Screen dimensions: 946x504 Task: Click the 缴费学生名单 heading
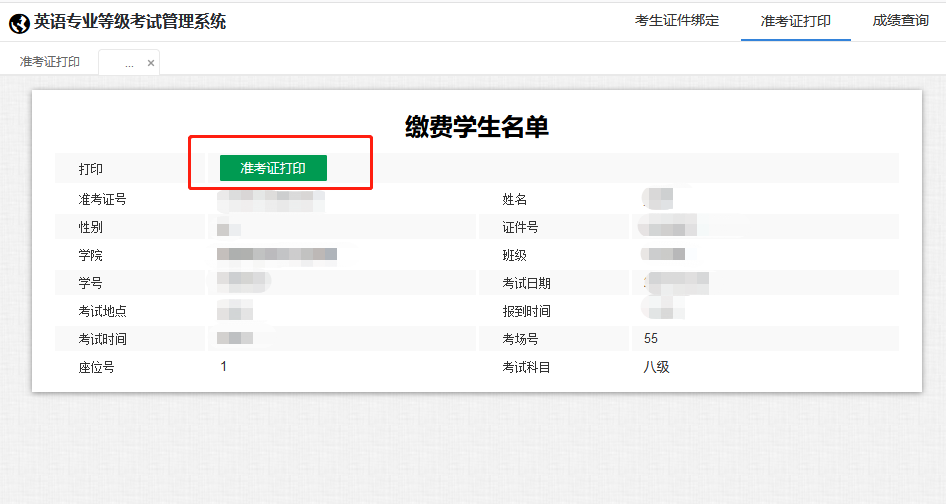tap(477, 127)
